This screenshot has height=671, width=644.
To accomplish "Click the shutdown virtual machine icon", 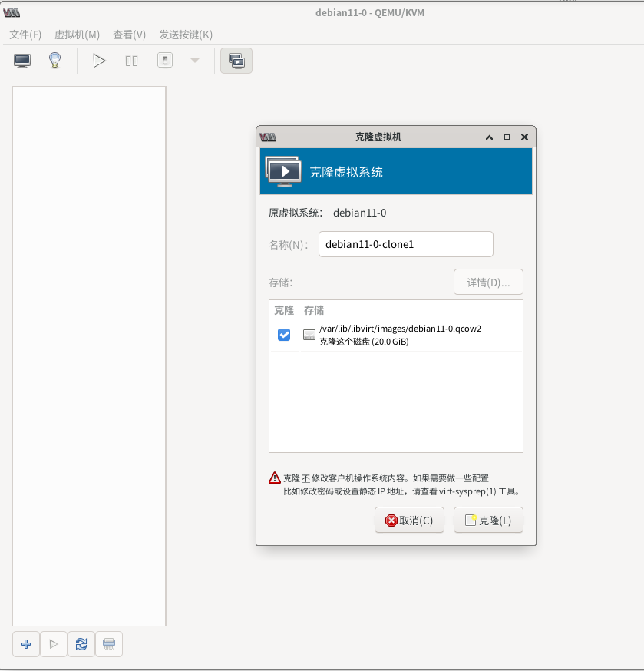I will [165, 61].
